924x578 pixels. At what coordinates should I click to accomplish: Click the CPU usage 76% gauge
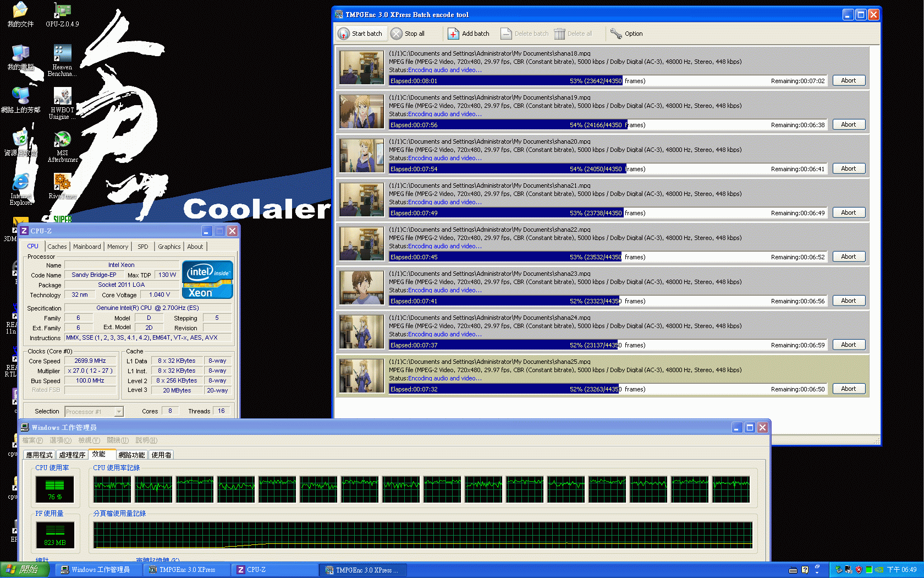tap(55, 489)
